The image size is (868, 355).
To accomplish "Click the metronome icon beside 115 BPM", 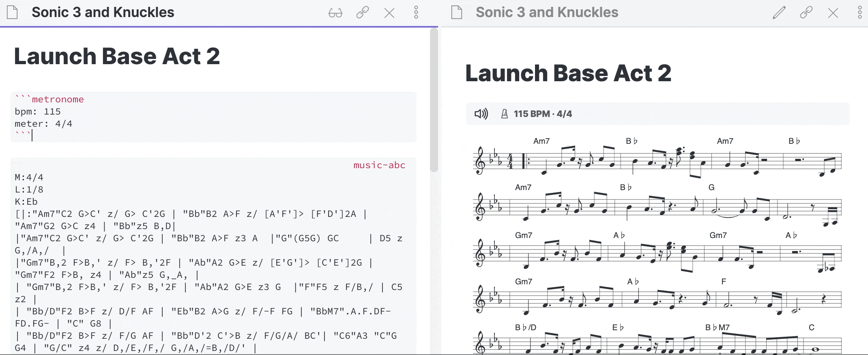I will click(504, 114).
